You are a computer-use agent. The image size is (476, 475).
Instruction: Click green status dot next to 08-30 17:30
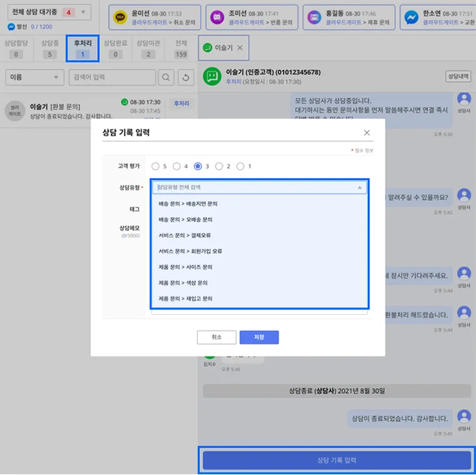click(x=124, y=102)
